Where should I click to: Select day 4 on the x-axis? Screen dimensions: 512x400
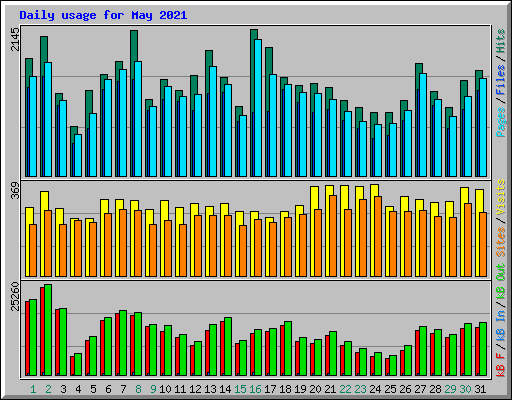point(78,389)
